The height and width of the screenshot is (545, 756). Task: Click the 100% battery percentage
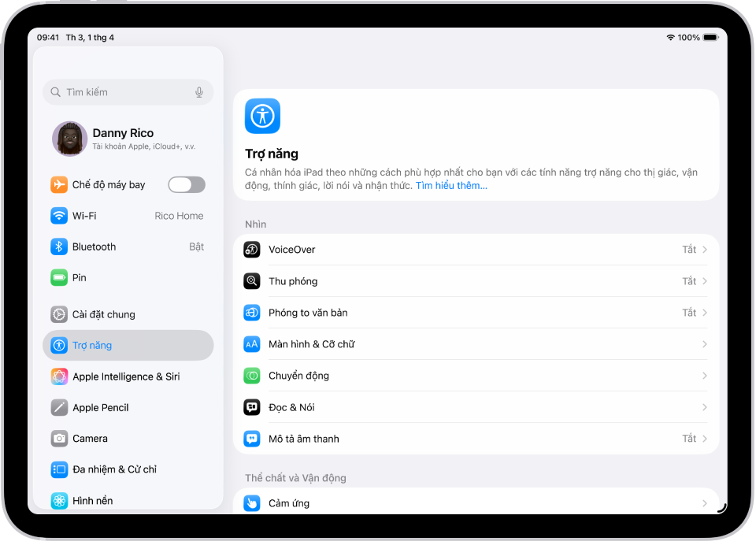click(x=688, y=38)
